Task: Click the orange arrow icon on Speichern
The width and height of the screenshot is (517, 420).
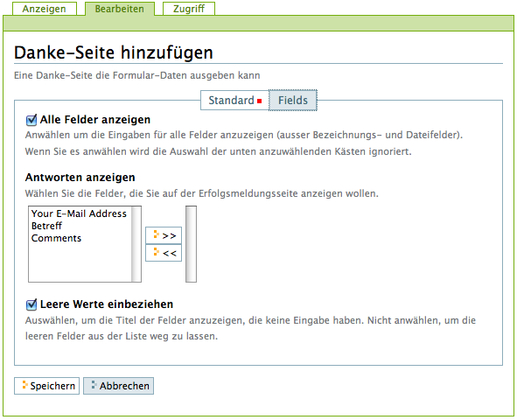Action: [x=24, y=385]
